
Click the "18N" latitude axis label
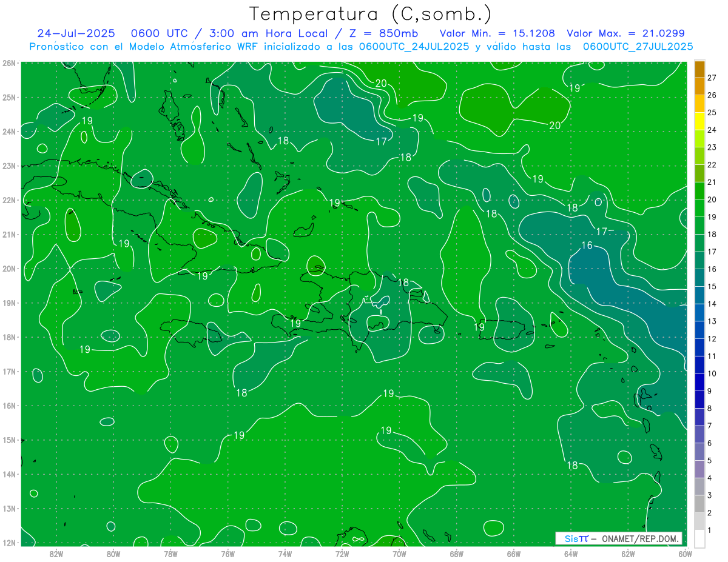(9, 337)
